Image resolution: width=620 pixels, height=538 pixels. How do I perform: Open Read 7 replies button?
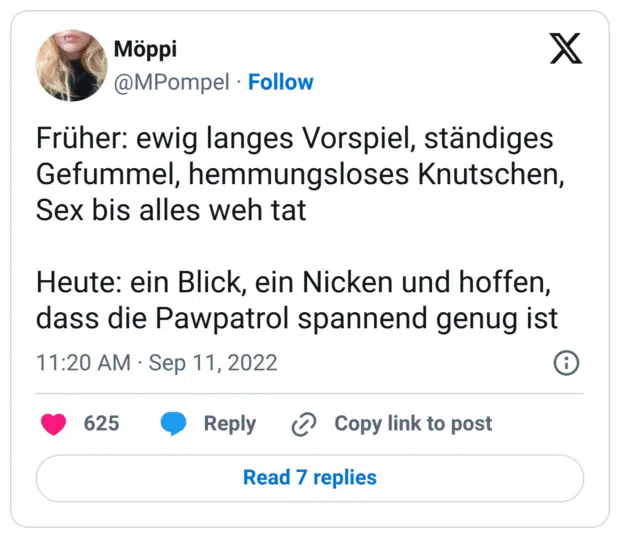(310, 477)
